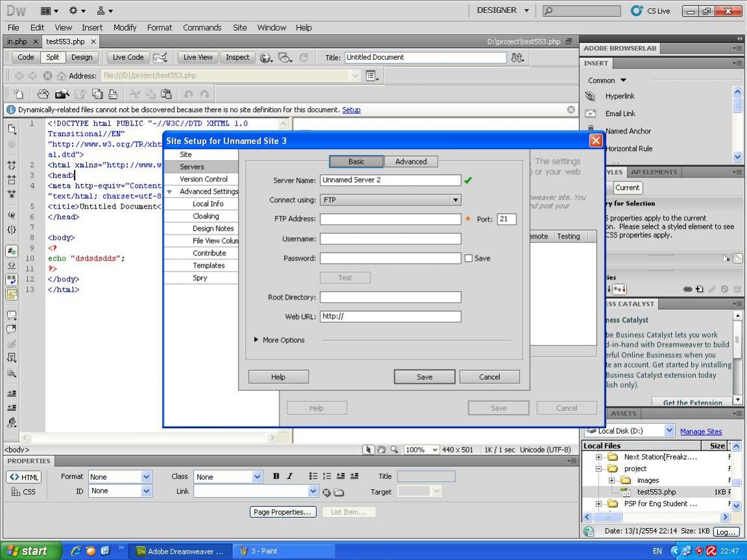Image resolution: width=747 pixels, height=560 pixels.
Task: Click the Stop icon in address bar
Action: [x=47, y=76]
